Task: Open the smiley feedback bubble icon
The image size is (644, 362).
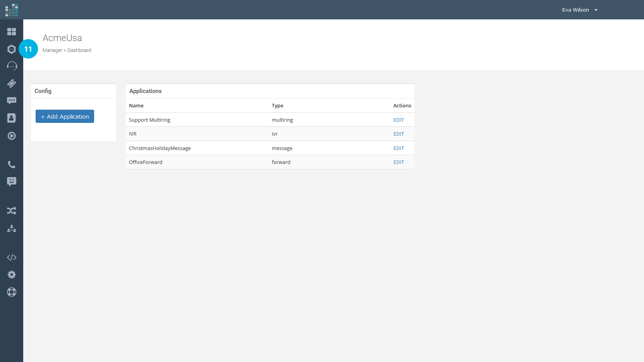Action: tap(12, 182)
